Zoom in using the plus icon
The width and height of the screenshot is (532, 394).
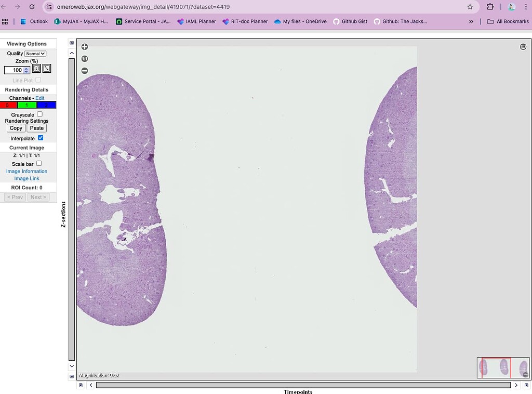85,46
